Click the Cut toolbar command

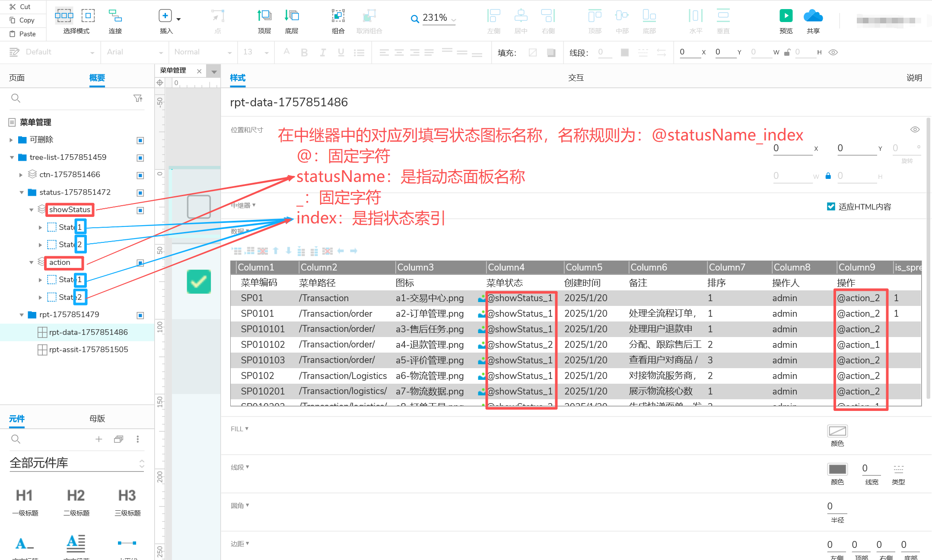tap(20, 6)
